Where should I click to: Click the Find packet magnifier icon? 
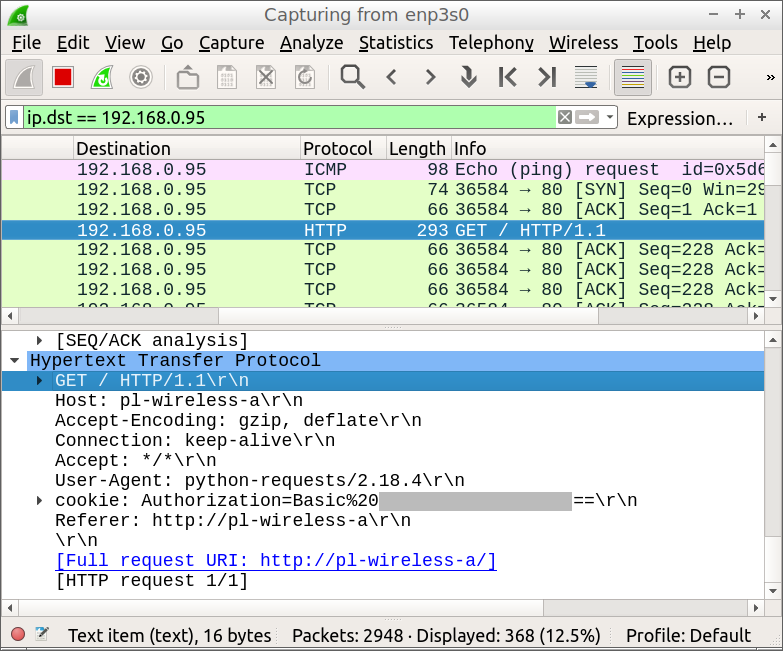click(352, 77)
